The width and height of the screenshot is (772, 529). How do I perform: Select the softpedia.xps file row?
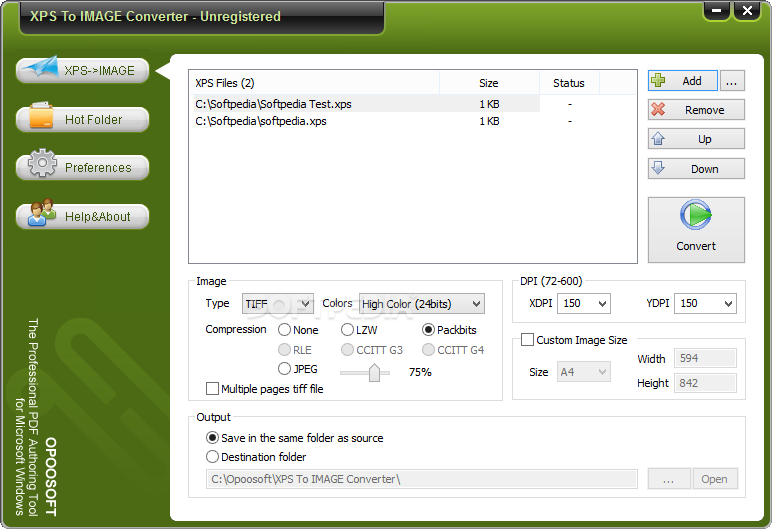(x=364, y=121)
